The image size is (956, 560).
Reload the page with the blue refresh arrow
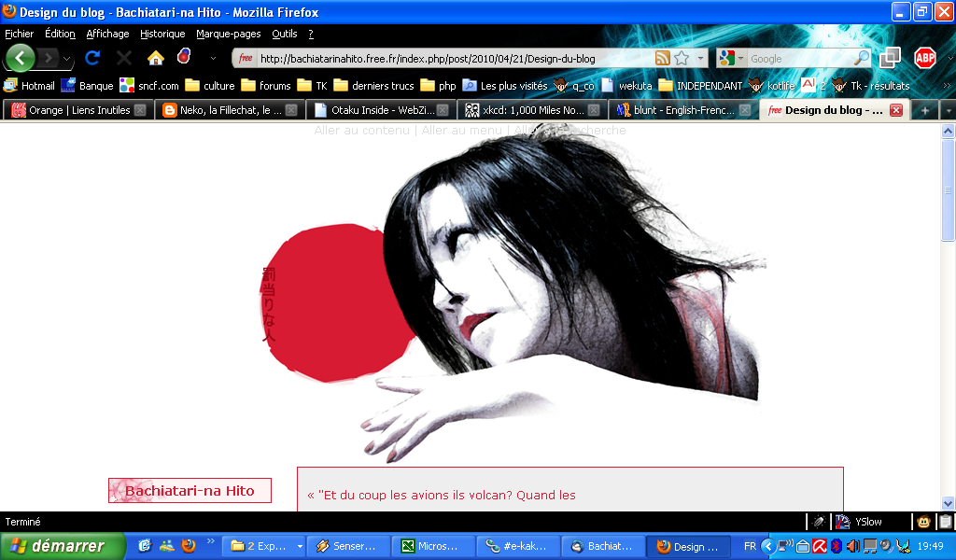[92, 58]
